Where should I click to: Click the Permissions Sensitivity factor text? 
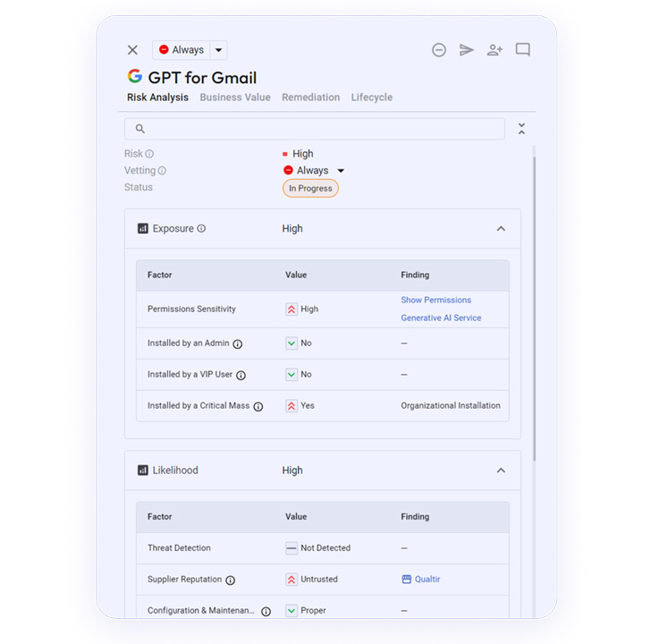[191, 309]
